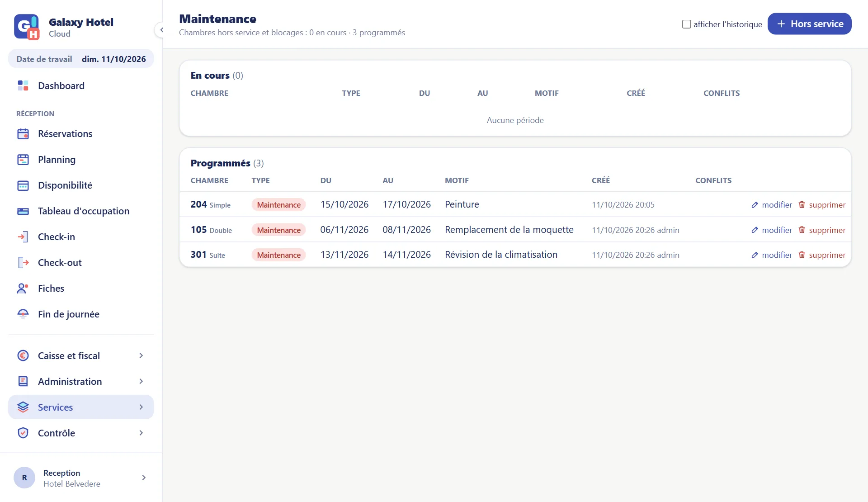Click the Fin de journée icon

23,314
